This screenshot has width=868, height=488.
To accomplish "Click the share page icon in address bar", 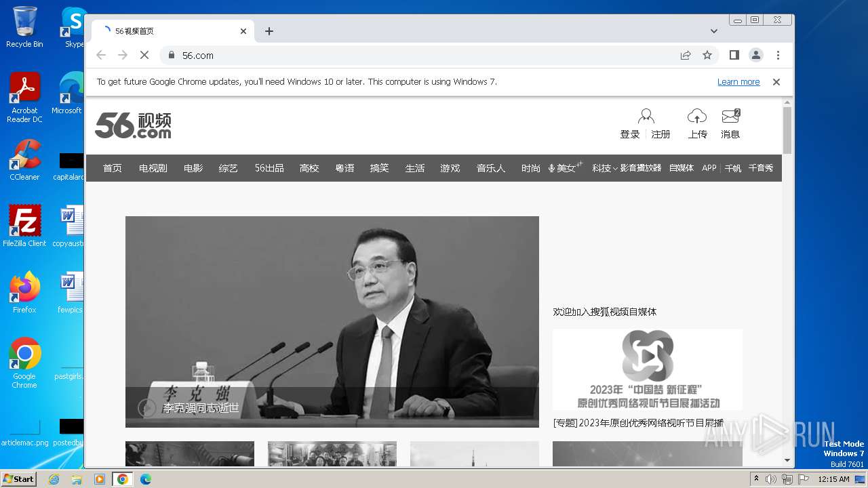I will point(686,55).
